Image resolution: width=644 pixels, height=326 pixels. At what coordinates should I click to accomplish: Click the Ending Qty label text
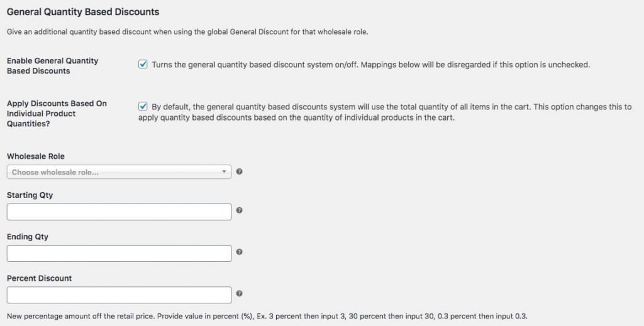[27, 237]
